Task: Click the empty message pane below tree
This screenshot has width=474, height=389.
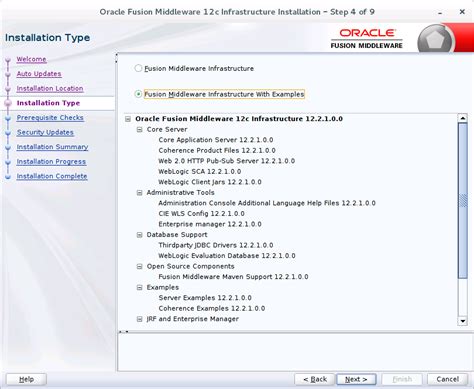Action: coord(294,352)
